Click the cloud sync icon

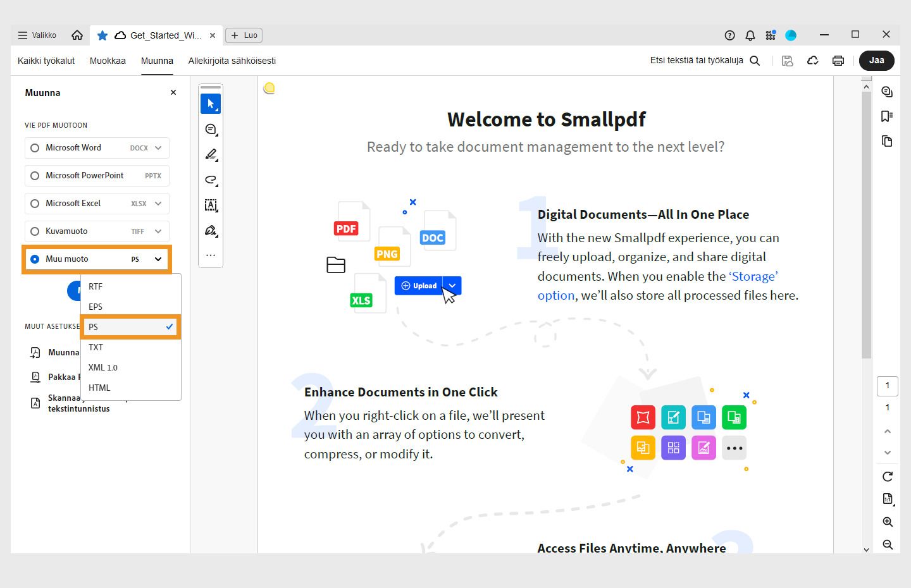(x=813, y=61)
